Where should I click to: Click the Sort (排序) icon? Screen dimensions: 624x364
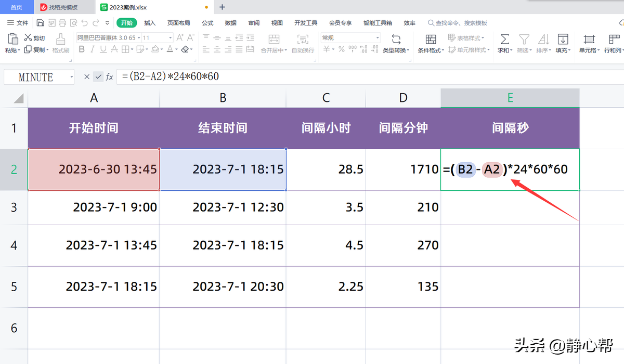click(543, 40)
